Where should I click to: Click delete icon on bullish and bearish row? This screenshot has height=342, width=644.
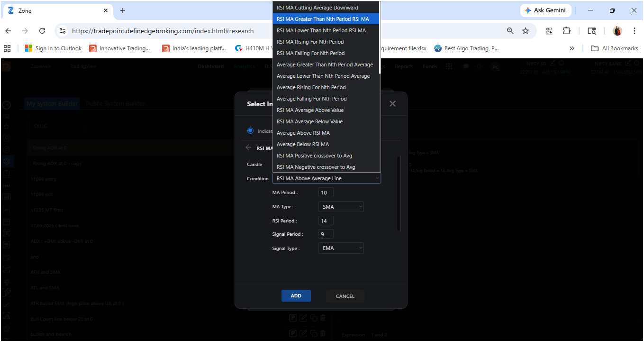[x=323, y=333]
